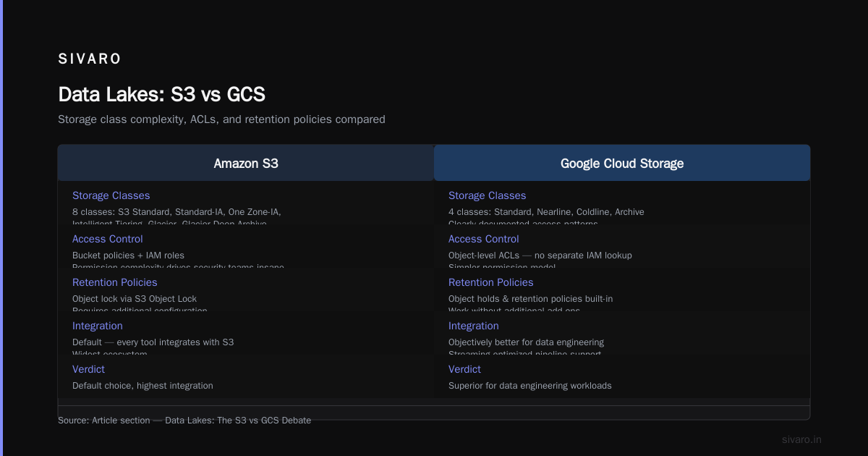Click Access Control heading in S3 column
This screenshot has height=456, width=868.
pyautogui.click(x=108, y=239)
